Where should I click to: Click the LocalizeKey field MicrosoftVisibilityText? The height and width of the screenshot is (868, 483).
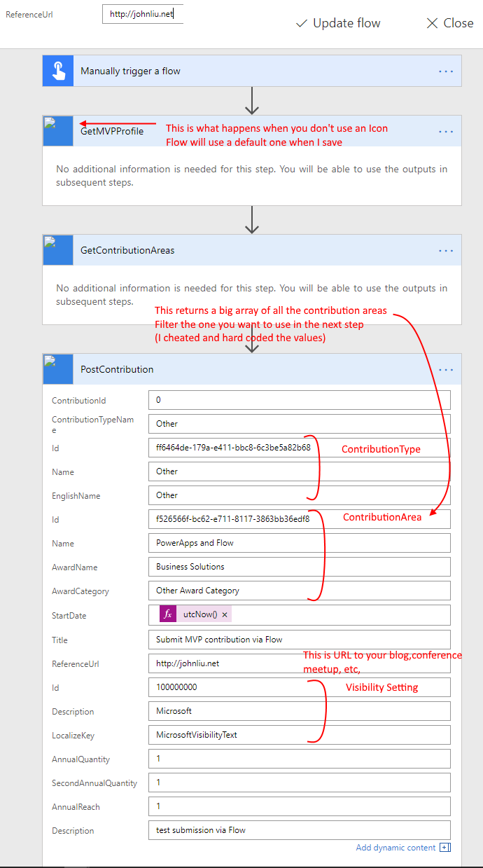pyautogui.click(x=299, y=734)
